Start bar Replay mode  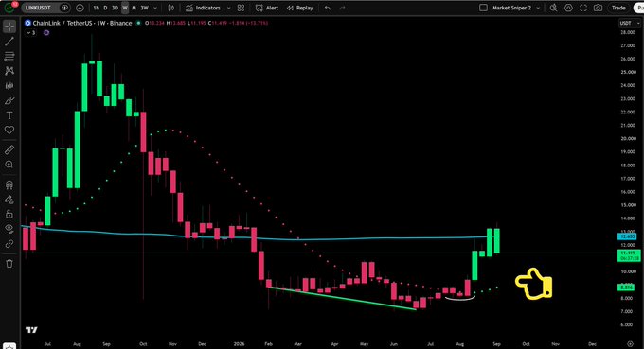point(300,8)
